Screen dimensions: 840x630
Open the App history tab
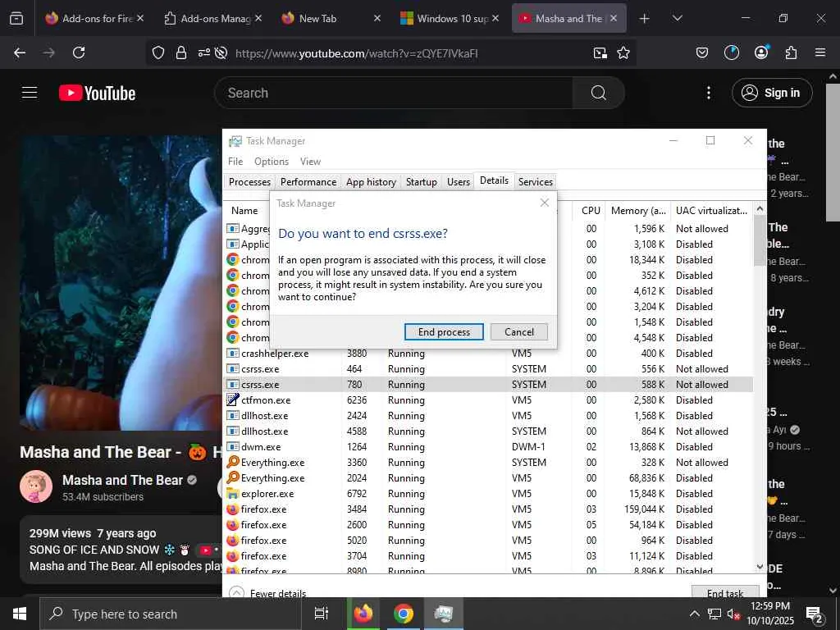coord(371,181)
